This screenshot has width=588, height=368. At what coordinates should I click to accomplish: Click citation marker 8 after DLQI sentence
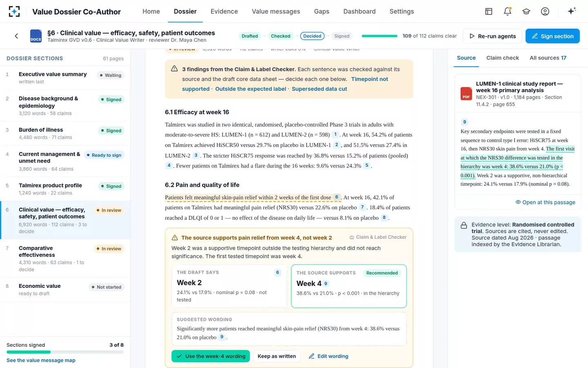coord(384,218)
